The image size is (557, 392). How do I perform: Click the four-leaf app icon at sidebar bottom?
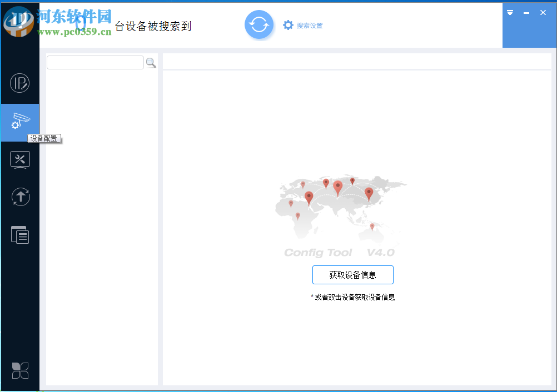[20, 370]
